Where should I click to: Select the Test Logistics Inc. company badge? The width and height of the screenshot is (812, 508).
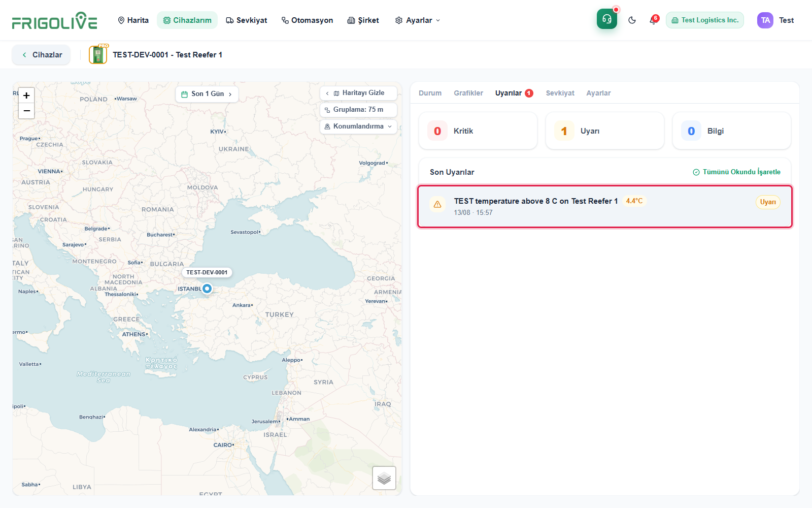click(705, 20)
